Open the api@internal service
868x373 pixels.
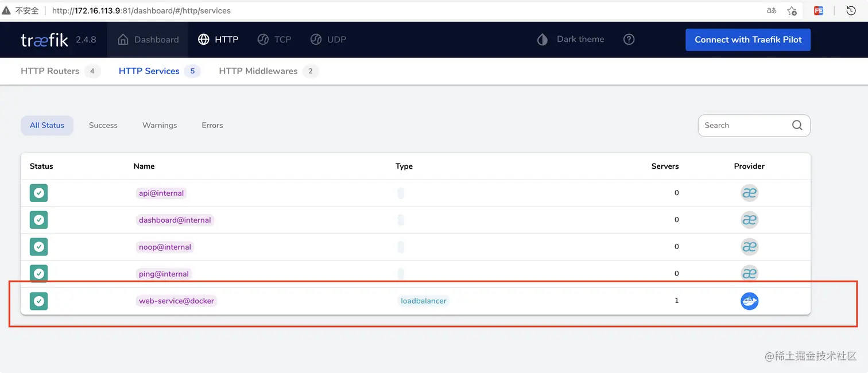pos(161,193)
